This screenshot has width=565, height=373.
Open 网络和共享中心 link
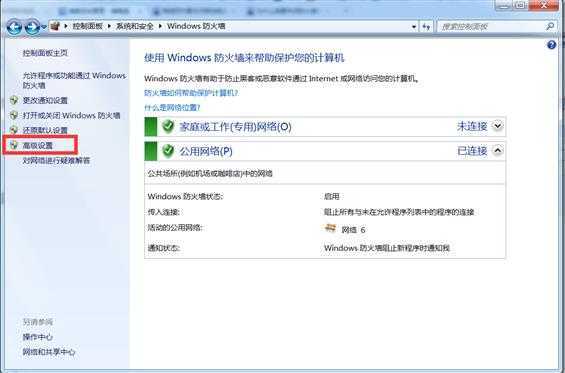49,352
